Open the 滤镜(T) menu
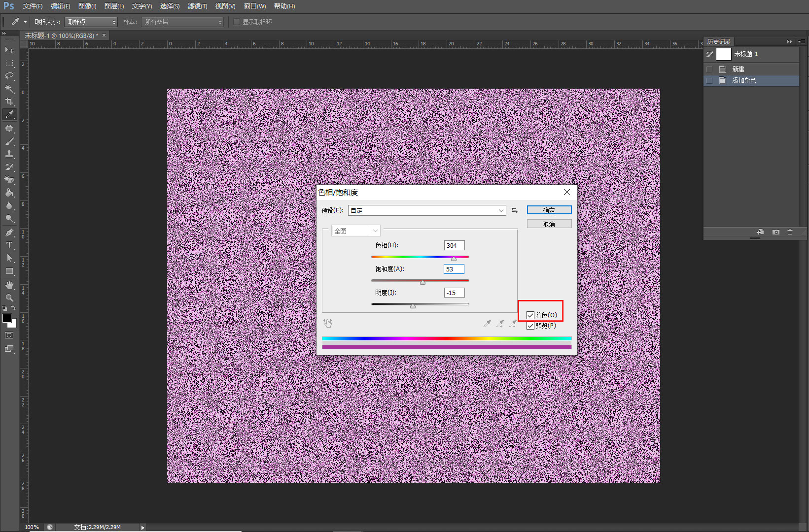This screenshot has width=809, height=532. coord(197,6)
